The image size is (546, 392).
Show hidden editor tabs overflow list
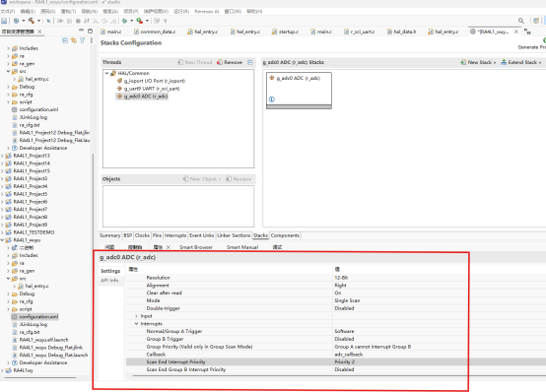(x=527, y=32)
